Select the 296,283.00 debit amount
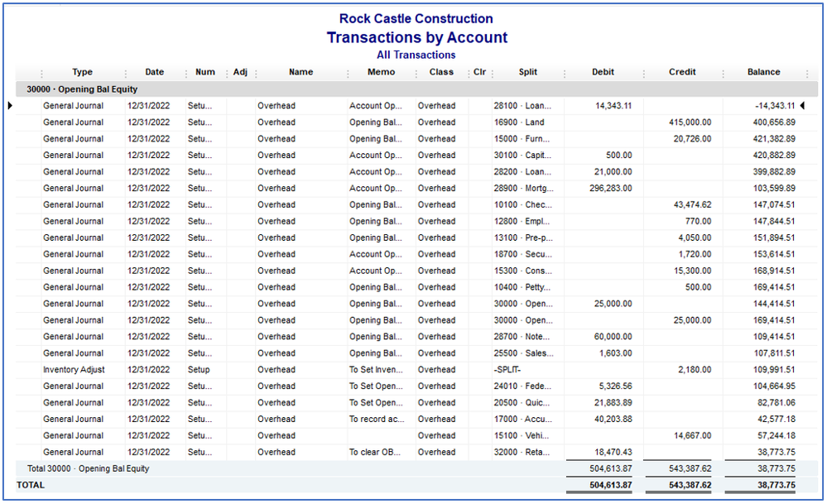Image resolution: width=827 pixels, height=504 pixels. 611,188
